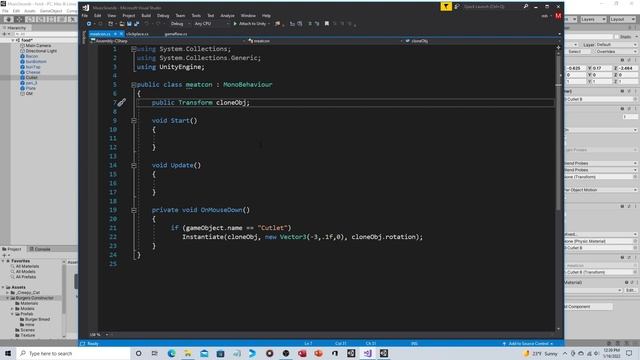This screenshot has width=640, height=360.
Task: Collapse the using directives region on line 1
Action: click(x=133, y=49)
